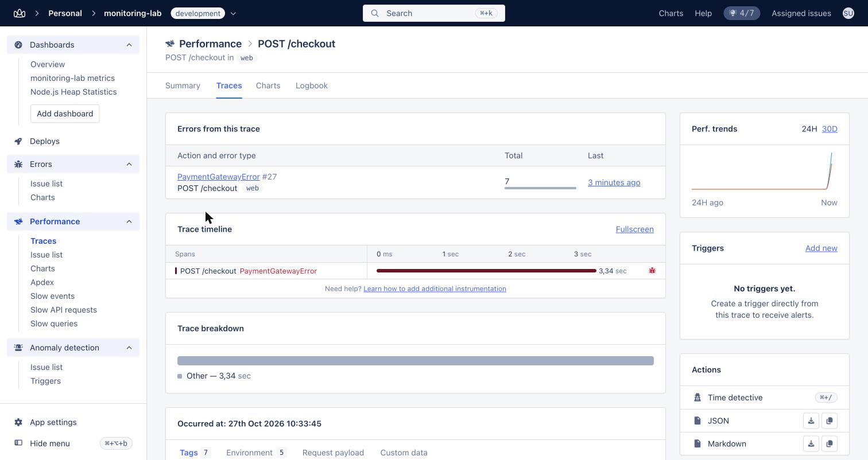Open the development environment dropdown

point(233,13)
